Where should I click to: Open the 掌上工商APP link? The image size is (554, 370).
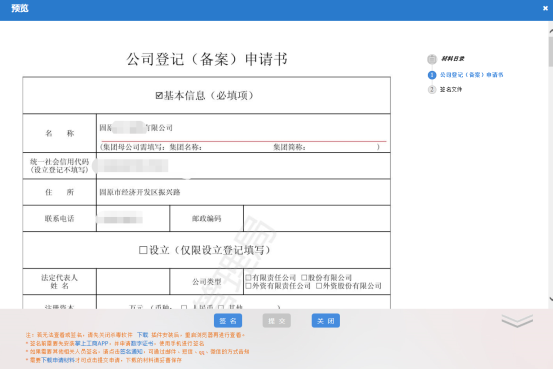(x=92, y=343)
